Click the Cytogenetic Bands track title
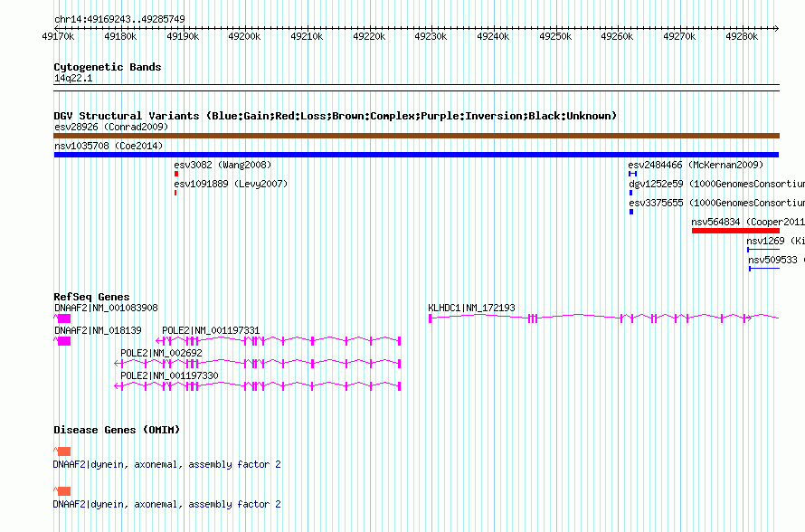Image resolution: width=805 pixels, height=532 pixels. pos(108,67)
